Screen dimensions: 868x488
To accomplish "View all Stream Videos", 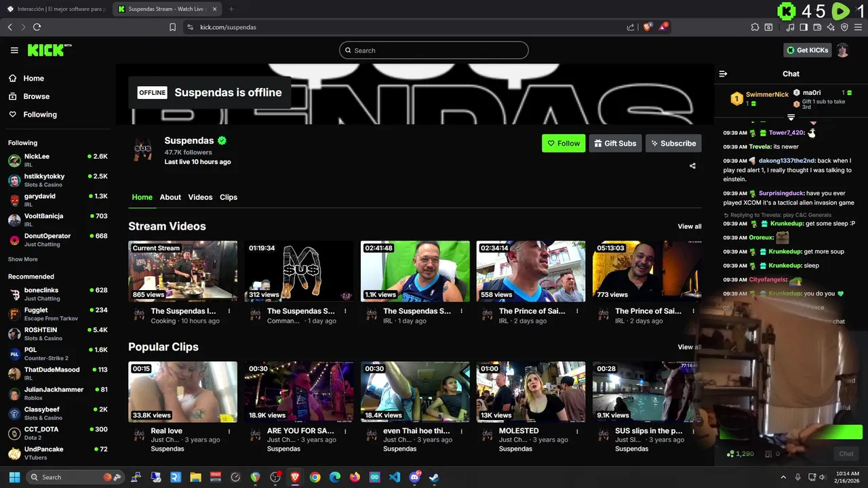I will (x=690, y=226).
